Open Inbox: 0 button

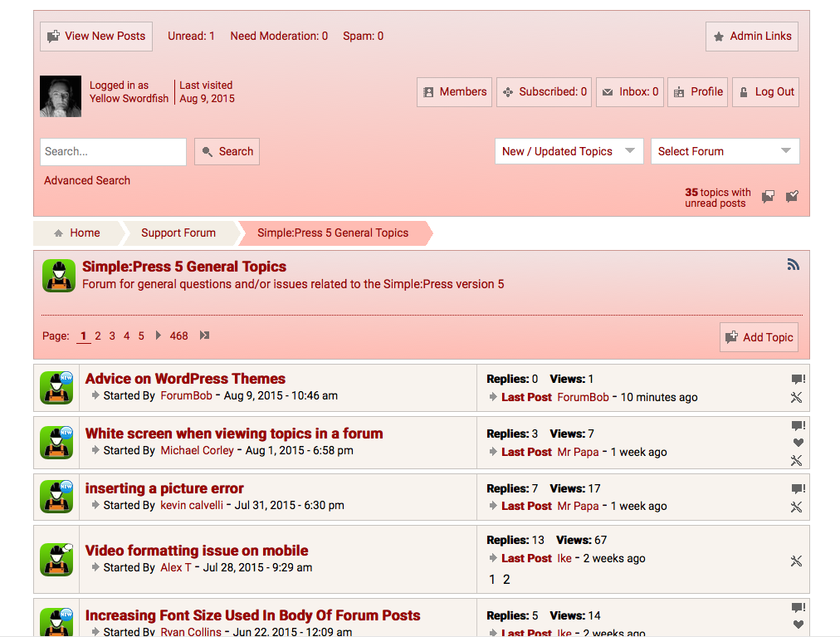630,92
